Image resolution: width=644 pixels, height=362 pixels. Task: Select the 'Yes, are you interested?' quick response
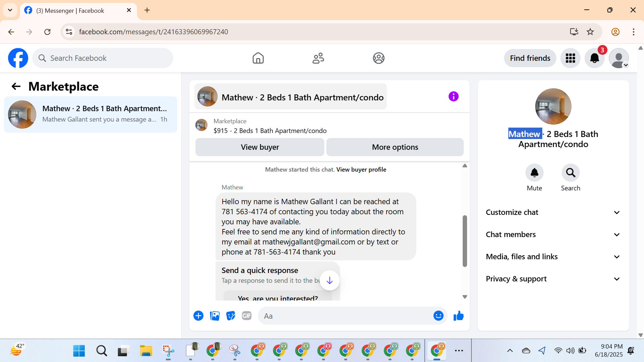(278, 297)
